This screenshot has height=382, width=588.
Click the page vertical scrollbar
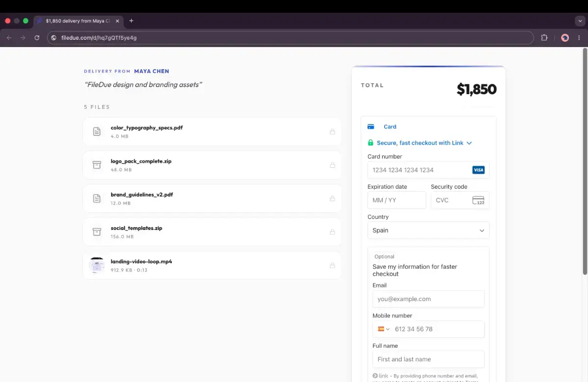coord(585,162)
